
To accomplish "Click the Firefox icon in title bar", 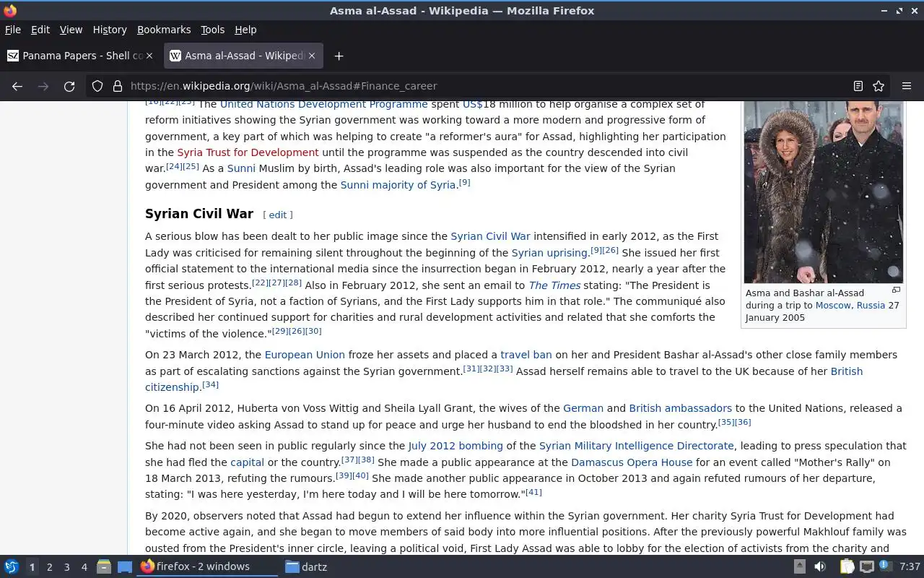I will [x=10, y=10].
